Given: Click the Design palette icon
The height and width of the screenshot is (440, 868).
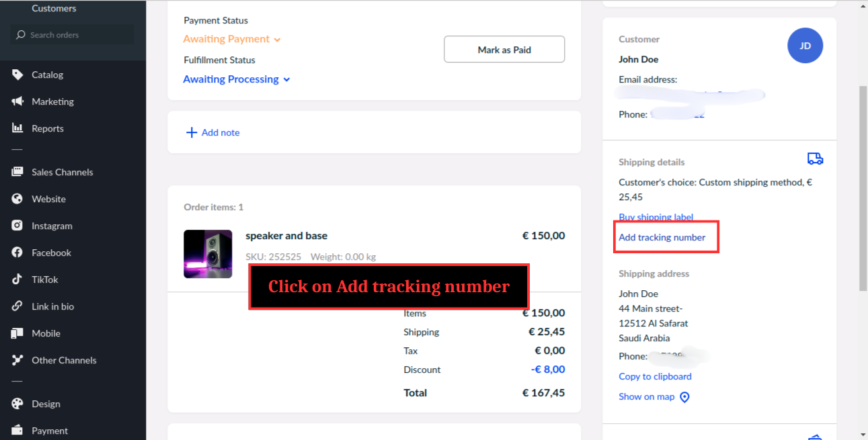Looking at the screenshot, I should pyautogui.click(x=17, y=404).
